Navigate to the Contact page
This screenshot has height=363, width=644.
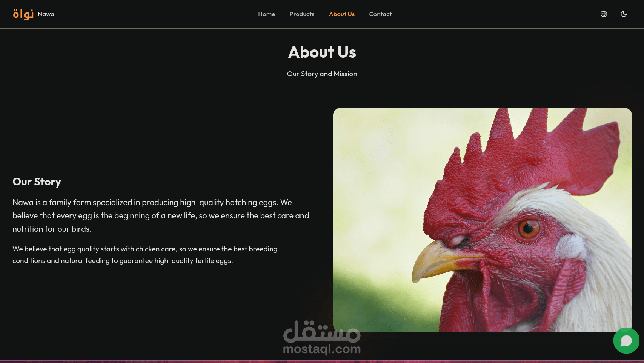pos(380,14)
